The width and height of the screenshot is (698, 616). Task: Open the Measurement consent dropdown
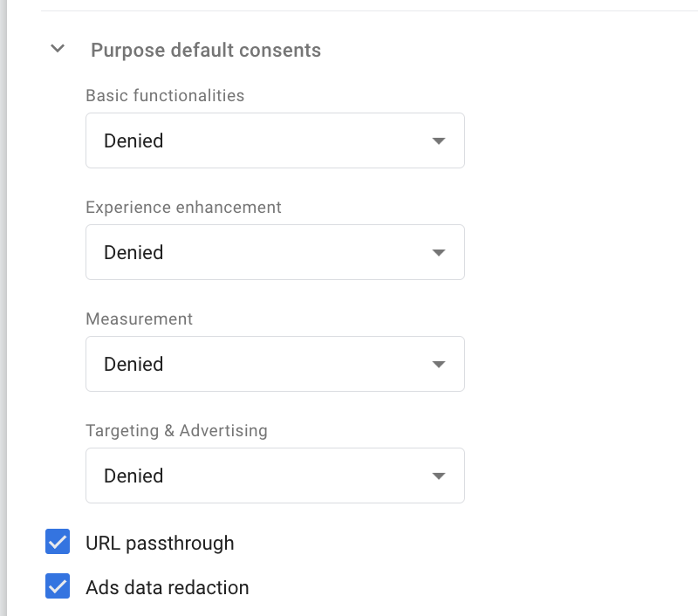click(x=274, y=364)
